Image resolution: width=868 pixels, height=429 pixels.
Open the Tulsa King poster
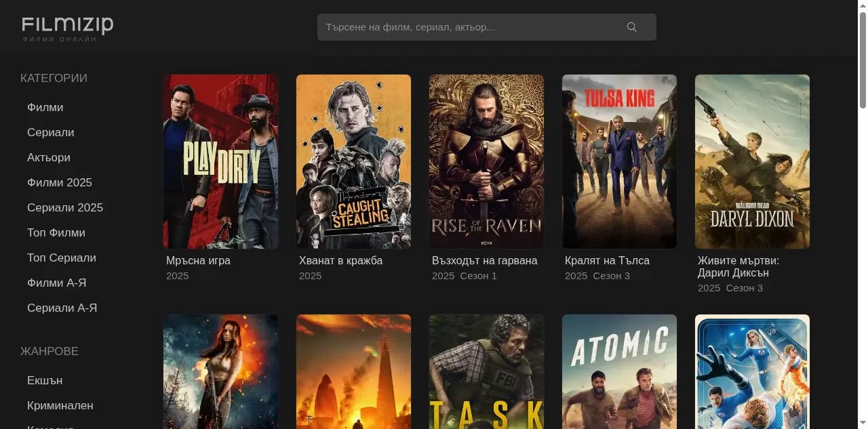pyautogui.click(x=620, y=161)
